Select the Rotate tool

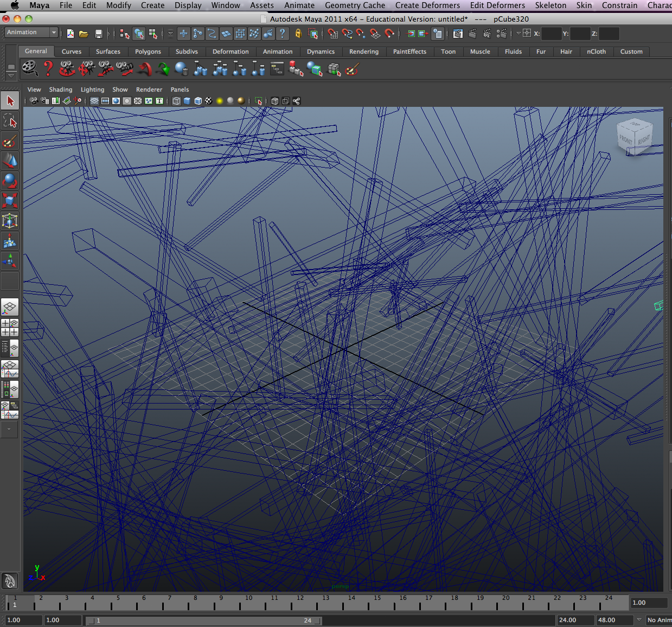(x=10, y=181)
